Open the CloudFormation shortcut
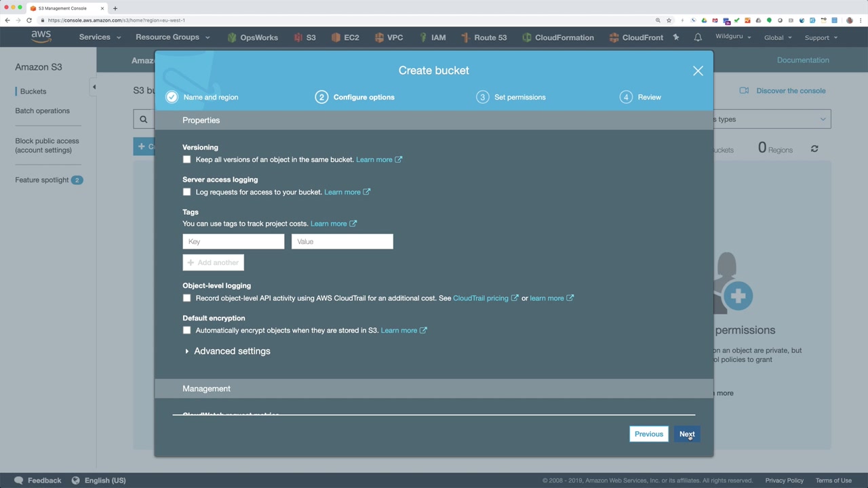Viewport: 868px width, 488px height. 557,37
